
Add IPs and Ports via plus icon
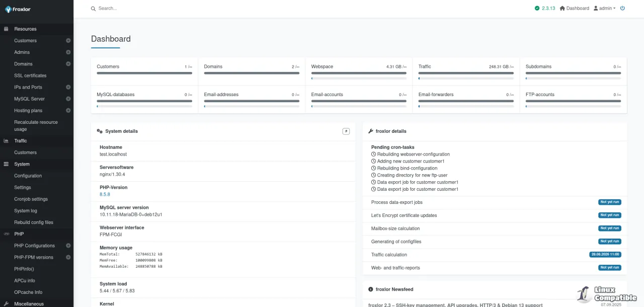68,87
